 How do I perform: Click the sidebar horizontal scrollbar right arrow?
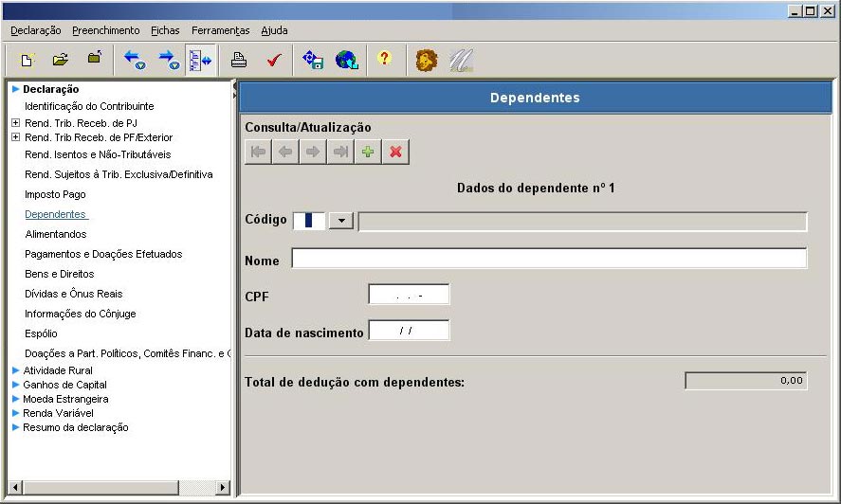pyautogui.click(x=224, y=487)
